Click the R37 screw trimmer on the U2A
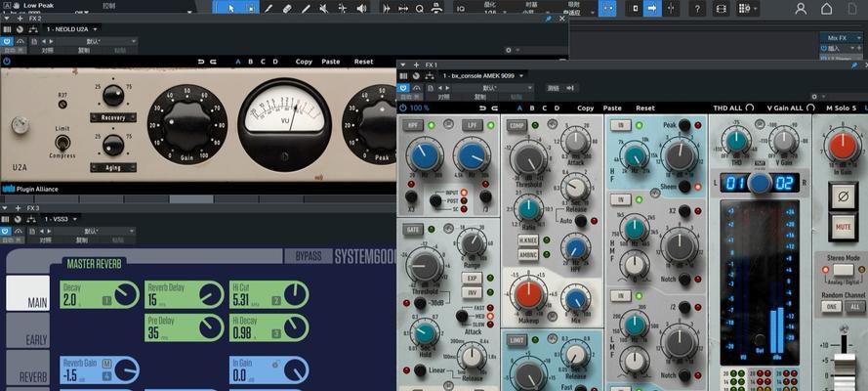Image resolution: width=868 pixels, height=391 pixels. 62,105
